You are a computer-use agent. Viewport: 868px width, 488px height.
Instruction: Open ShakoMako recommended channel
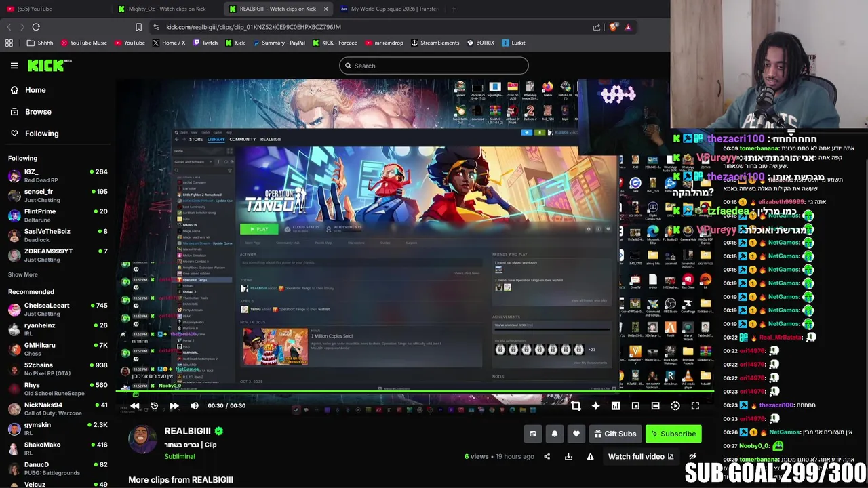[x=58, y=448]
